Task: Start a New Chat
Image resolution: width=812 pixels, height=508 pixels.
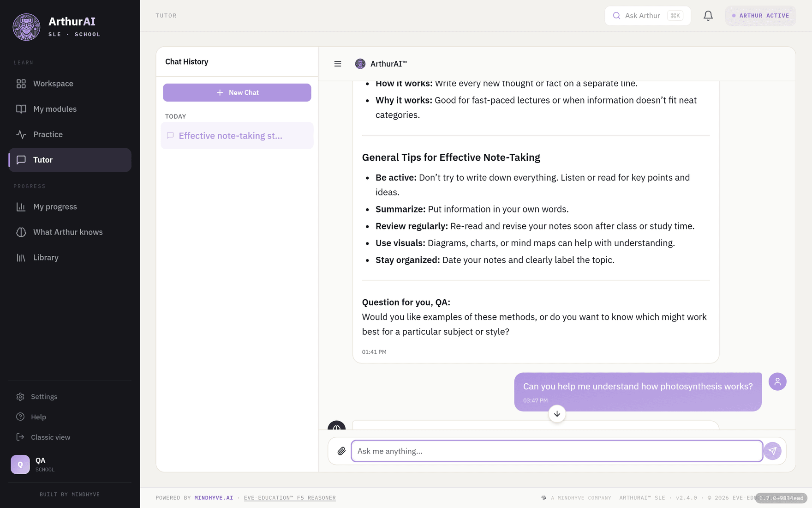Action: [237, 92]
